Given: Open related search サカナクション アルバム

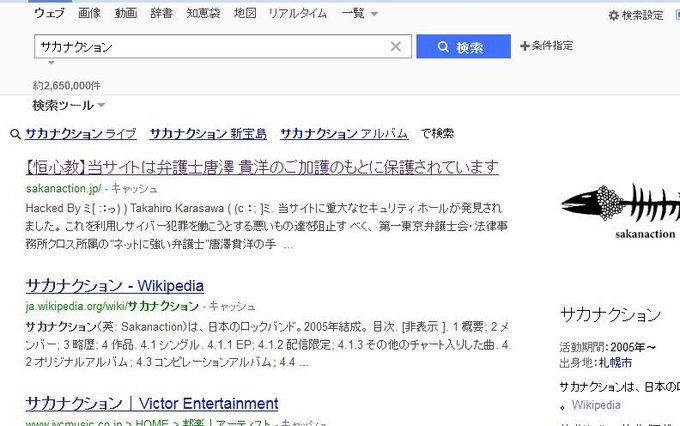Looking at the screenshot, I should pyautogui.click(x=344, y=134).
